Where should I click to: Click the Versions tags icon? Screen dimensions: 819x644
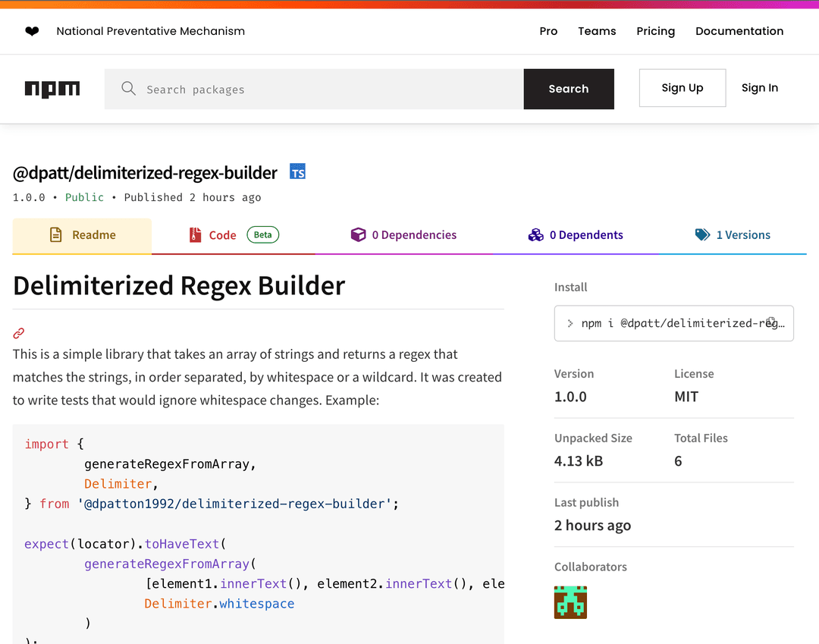(x=702, y=234)
